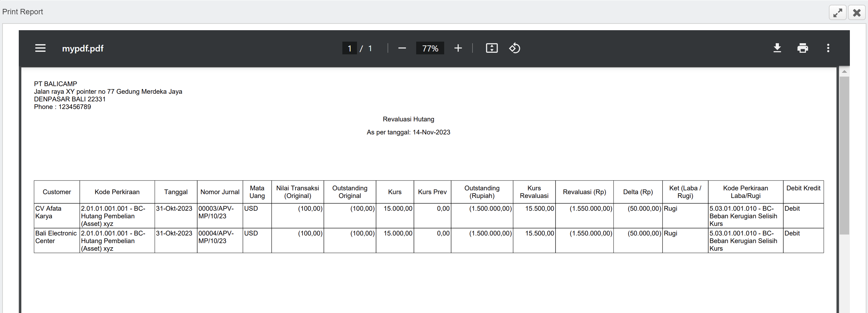Click the zoom in plus button
The image size is (868, 313).
click(458, 48)
